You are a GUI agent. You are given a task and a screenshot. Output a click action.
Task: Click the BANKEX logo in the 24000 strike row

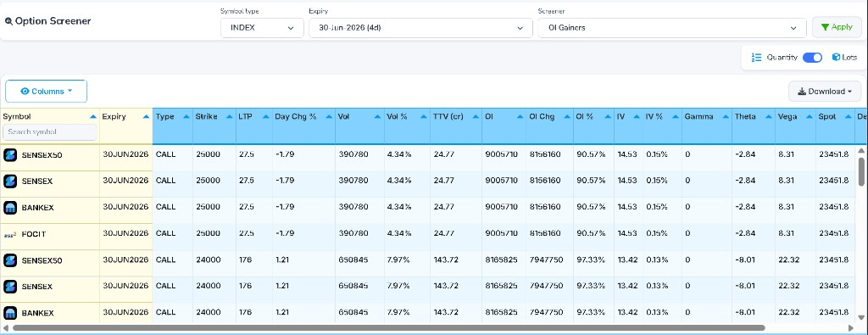[x=10, y=313]
